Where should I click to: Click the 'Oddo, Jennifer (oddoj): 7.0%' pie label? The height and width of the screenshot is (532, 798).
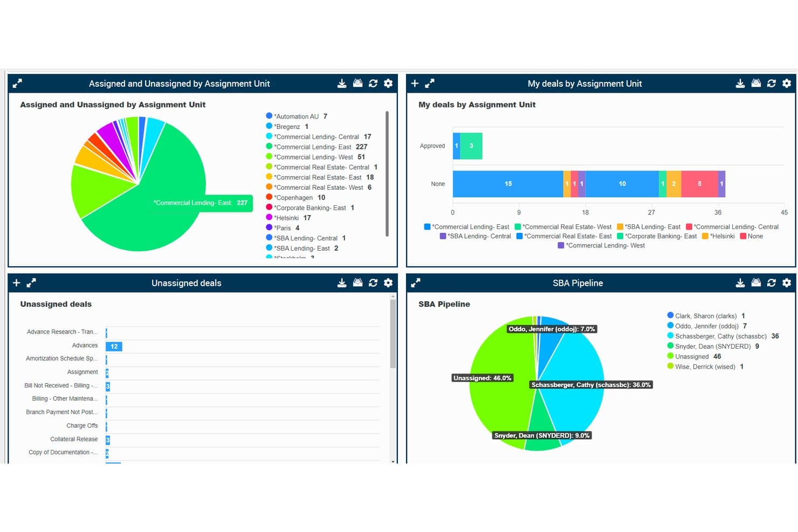552,329
